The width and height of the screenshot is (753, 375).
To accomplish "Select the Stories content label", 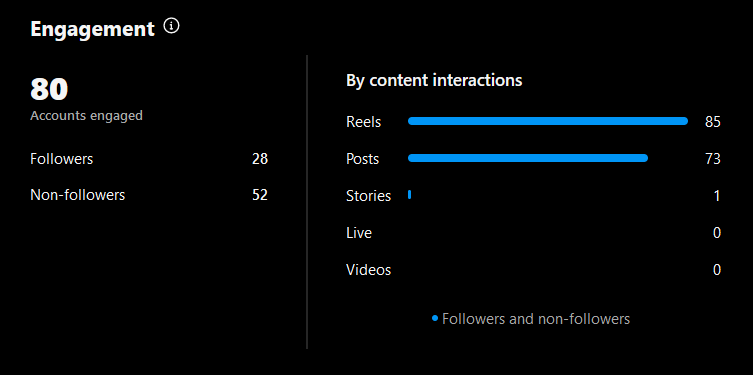I will coord(369,196).
